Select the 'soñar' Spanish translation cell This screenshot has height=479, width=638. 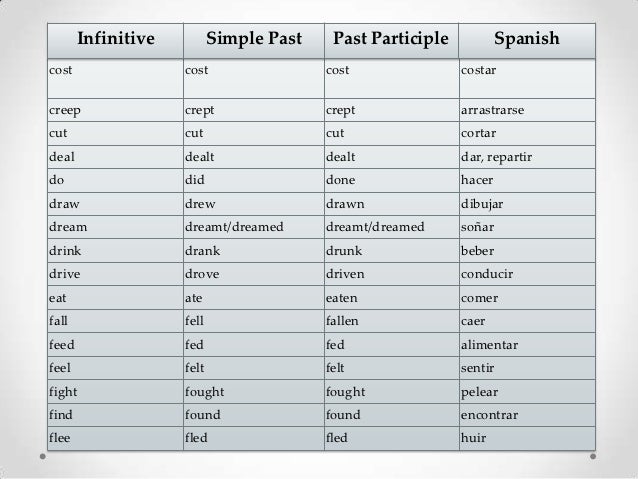coord(527,227)
